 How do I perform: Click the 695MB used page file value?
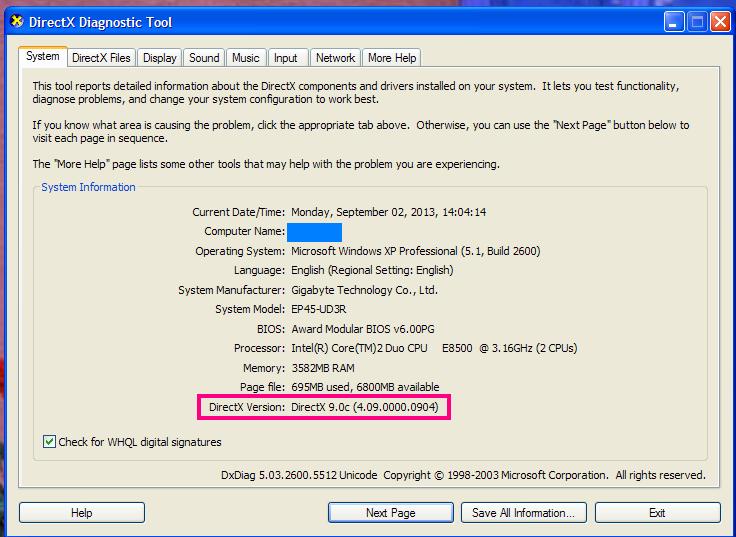(x=365, y=387)
